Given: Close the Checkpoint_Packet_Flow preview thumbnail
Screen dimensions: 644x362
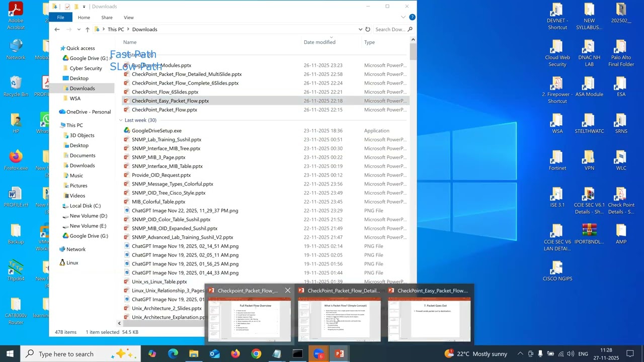Looking at the screenshot, I should 287,291.
